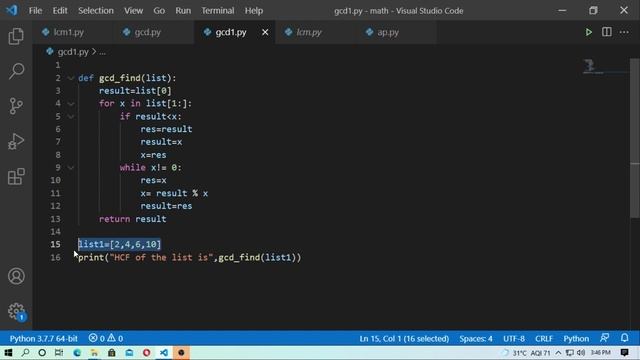Select Python 3.7.7 64-bit interpreter
The image size is (640, 360).
pos(43,338)
